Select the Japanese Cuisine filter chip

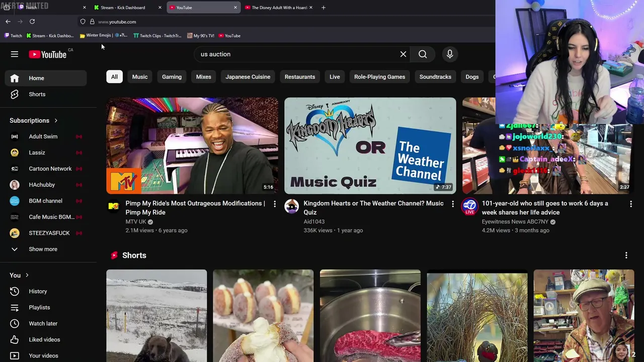pos(248,77)
